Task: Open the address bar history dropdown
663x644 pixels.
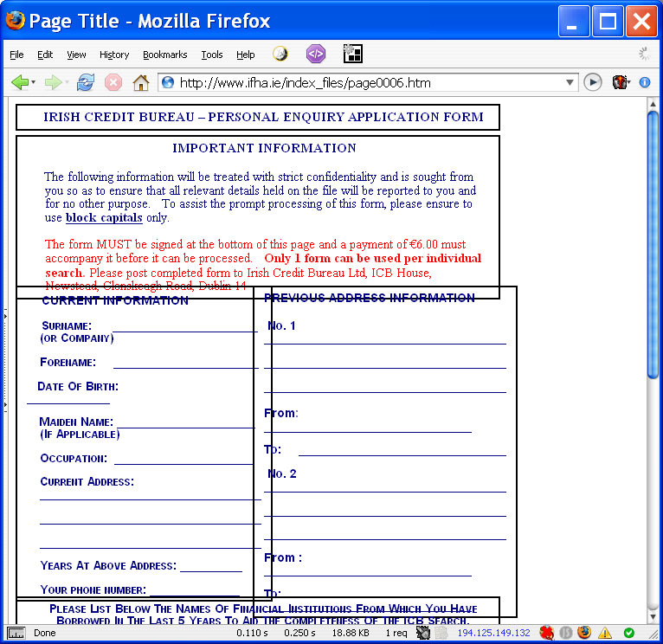Action: [x=570, y=82]
